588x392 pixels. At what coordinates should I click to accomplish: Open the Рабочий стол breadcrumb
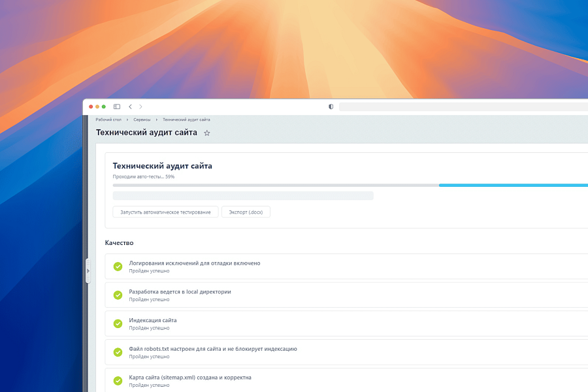tap(108, 120)
